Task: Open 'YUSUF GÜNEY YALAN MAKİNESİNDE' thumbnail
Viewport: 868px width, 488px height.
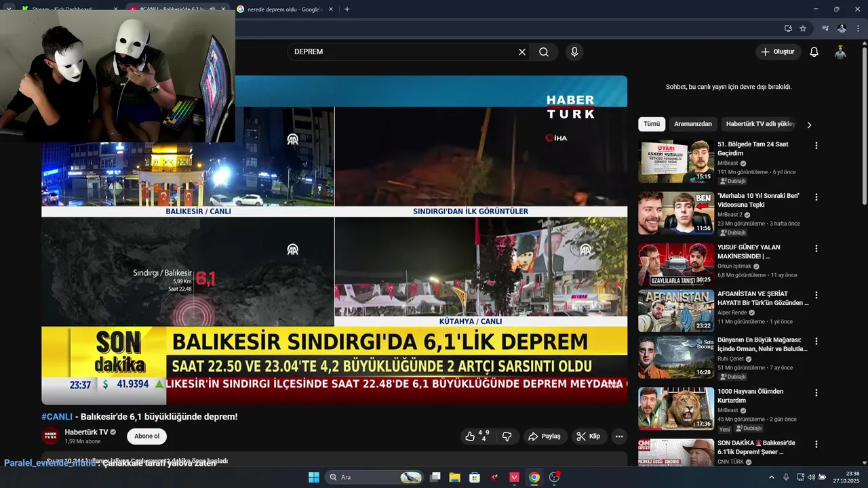Action: point(676,264)
